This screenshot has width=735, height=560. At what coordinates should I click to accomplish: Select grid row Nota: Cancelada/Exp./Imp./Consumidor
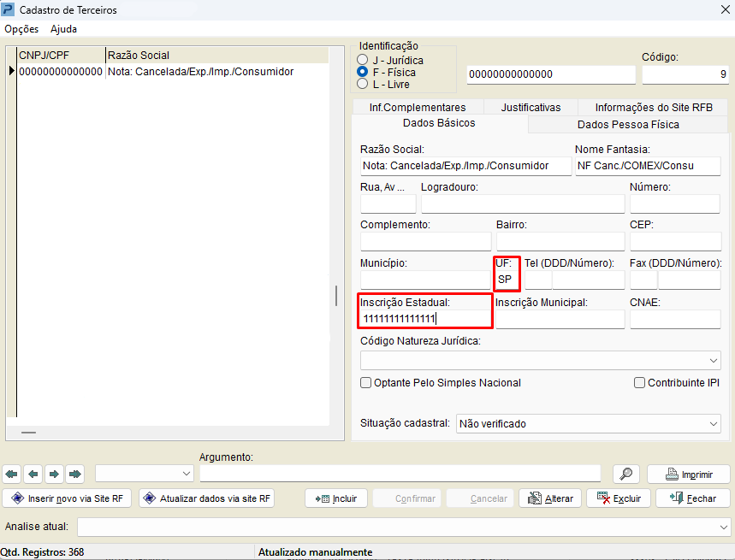coord(200,72)
